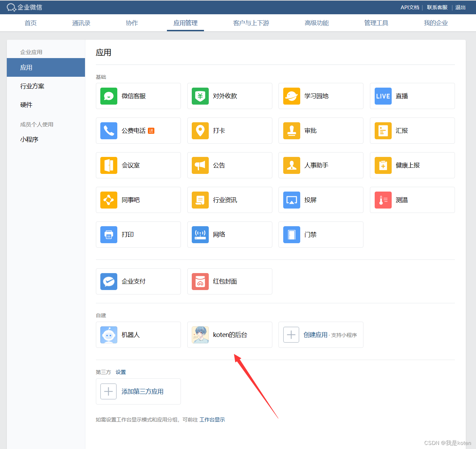This screenshot has height=449, width=476.
Task: Open the 门禁 door access icon
Action: point(292,235)
